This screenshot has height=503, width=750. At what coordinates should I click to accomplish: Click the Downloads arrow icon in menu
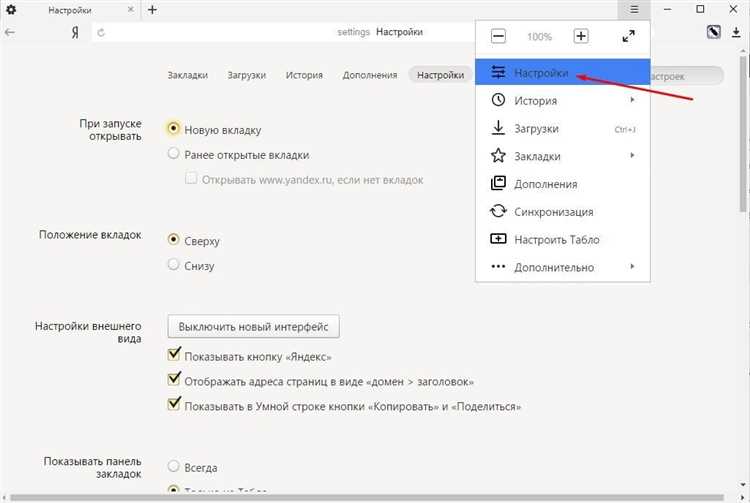(498, 128)
